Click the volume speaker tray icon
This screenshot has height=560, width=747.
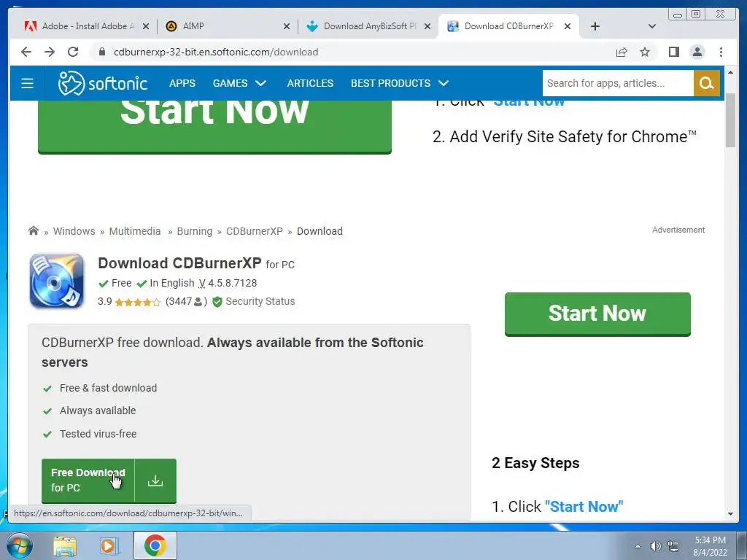[656, 546]
